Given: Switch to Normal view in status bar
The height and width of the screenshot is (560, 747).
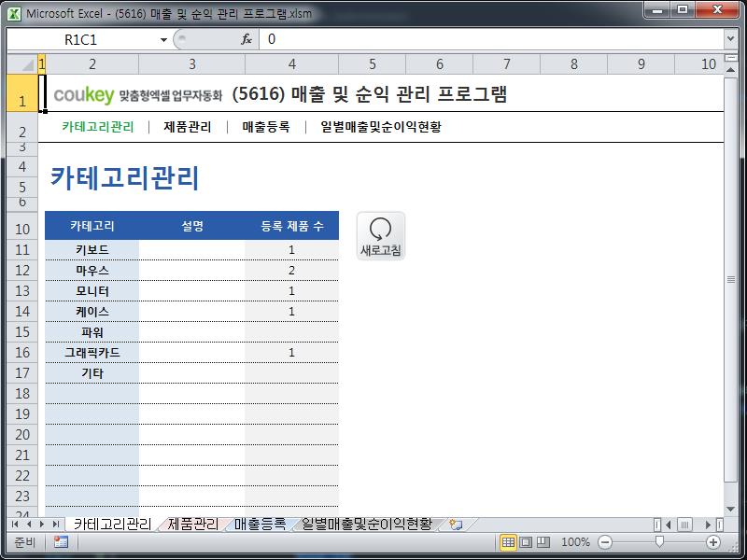Looking at the screenshot, I should coord(508,542).
